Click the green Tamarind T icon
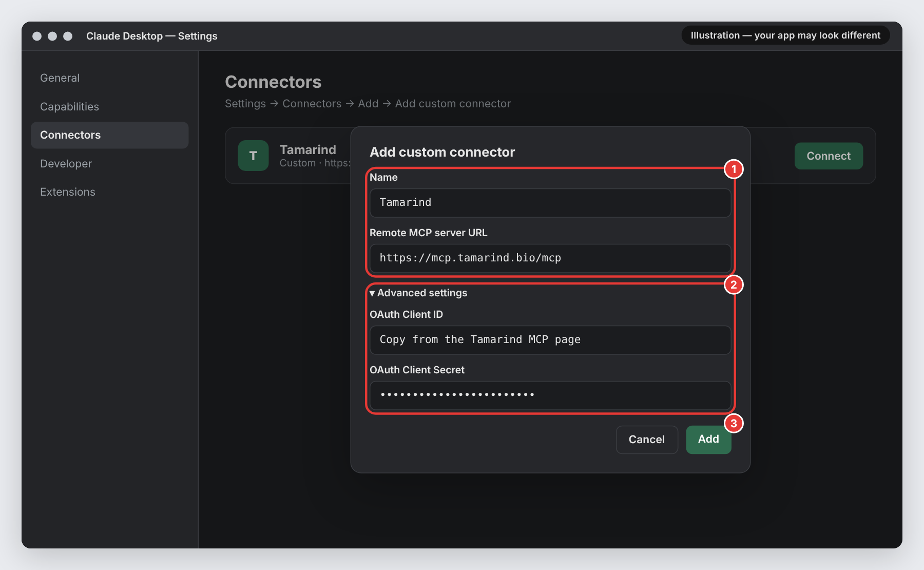 (253, 156)
